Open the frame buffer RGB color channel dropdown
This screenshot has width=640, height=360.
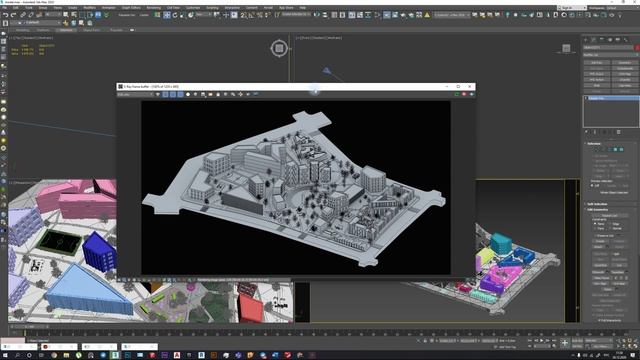click(135, 94)
